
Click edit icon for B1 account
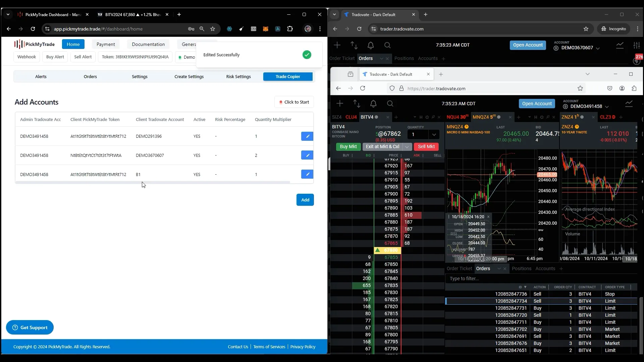[x=307, y=174]
